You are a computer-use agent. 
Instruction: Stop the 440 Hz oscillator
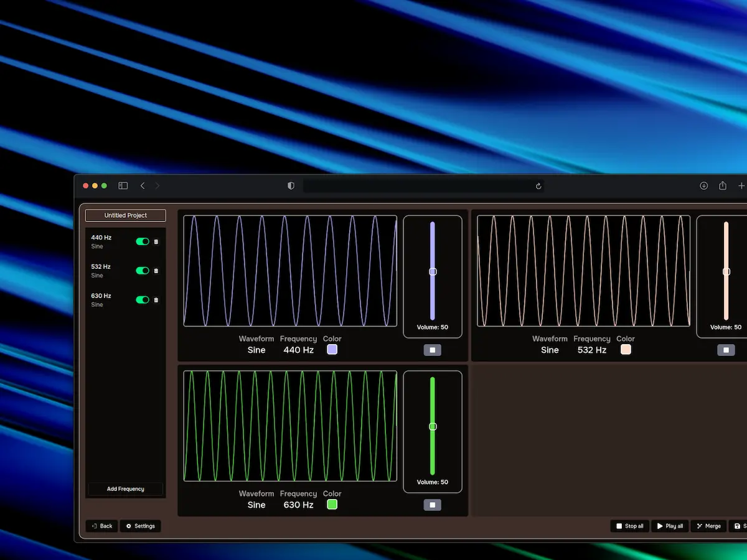(x=433, y=350)
